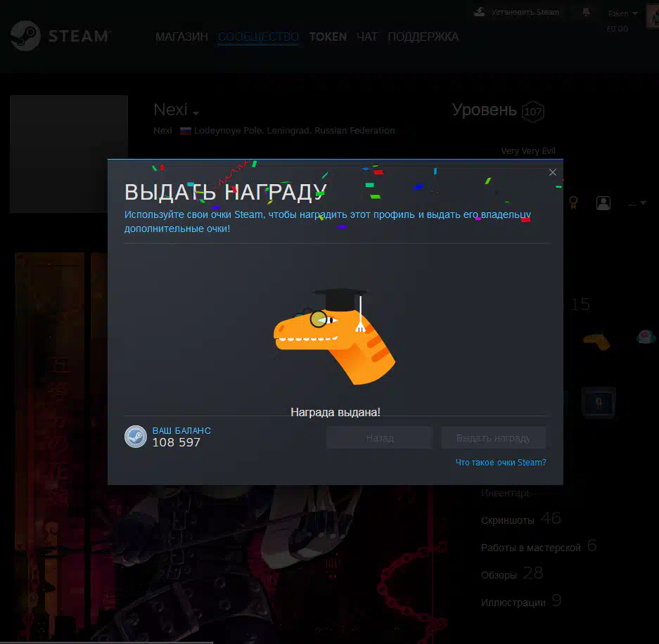The image size is (659, 644).
Task: Click the Steam points coin icon
Action: pyautogui.click(x=135, y=437)
